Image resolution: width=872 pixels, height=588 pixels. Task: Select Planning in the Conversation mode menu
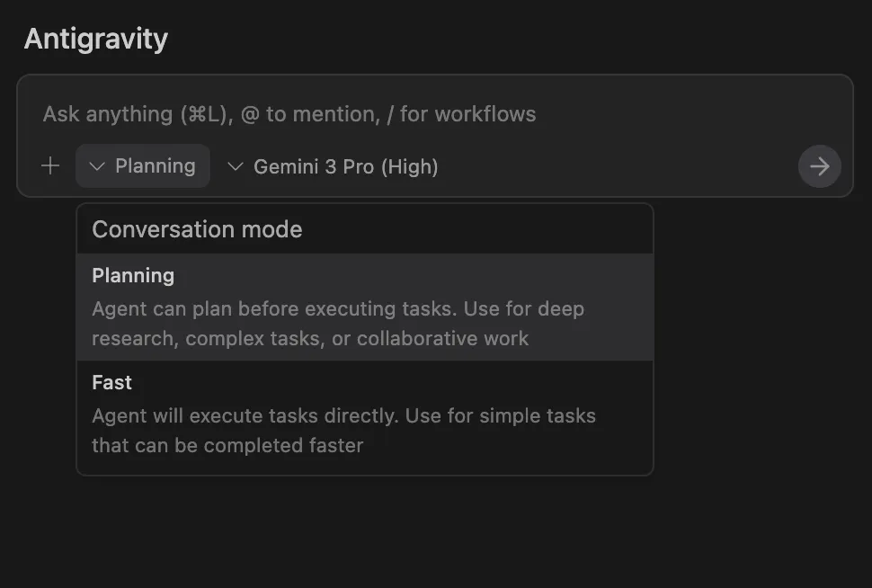(133, 276)
